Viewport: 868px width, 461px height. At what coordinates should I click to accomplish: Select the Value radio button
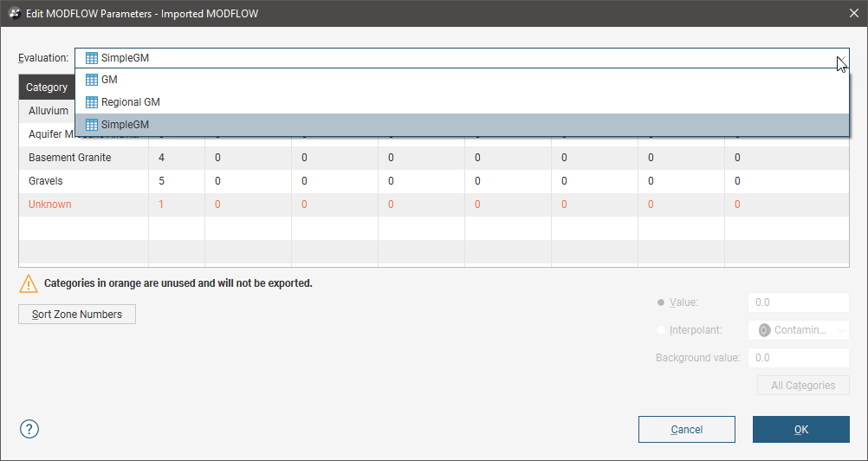[662, 302]
